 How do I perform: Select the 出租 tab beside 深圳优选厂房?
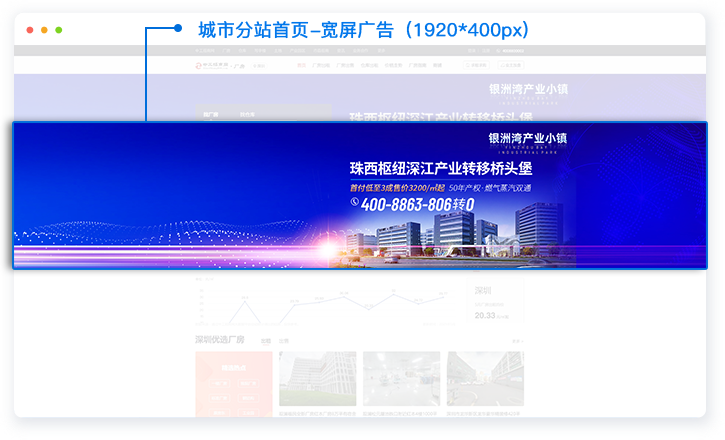pos(266,341)
